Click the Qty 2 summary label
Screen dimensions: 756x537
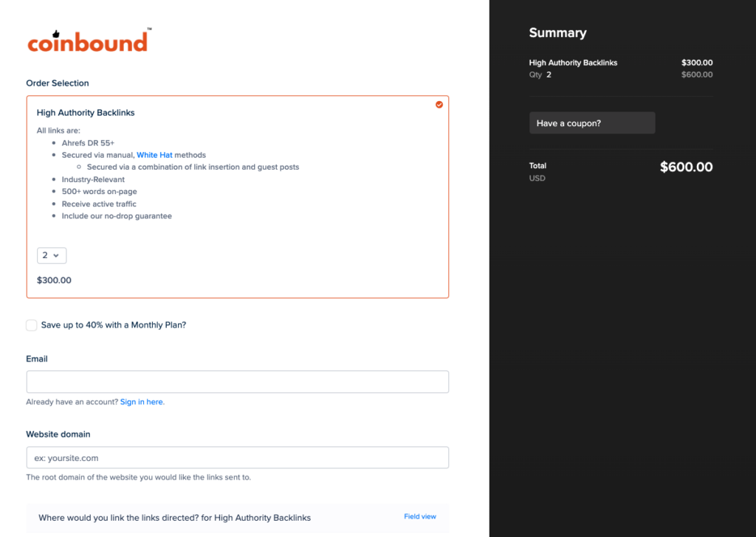(540, 75)
